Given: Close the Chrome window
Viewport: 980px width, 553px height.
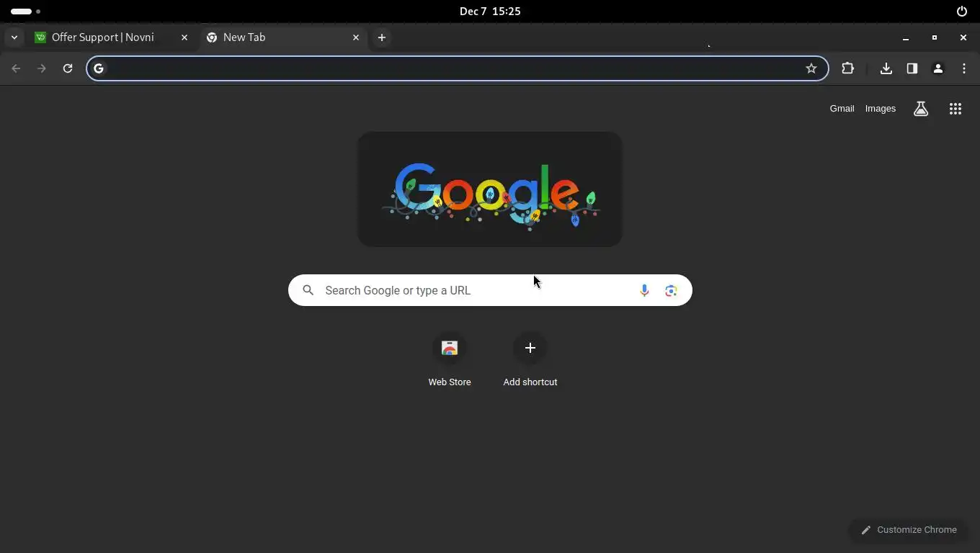Looking at the screenshot, I should (963, 37).
